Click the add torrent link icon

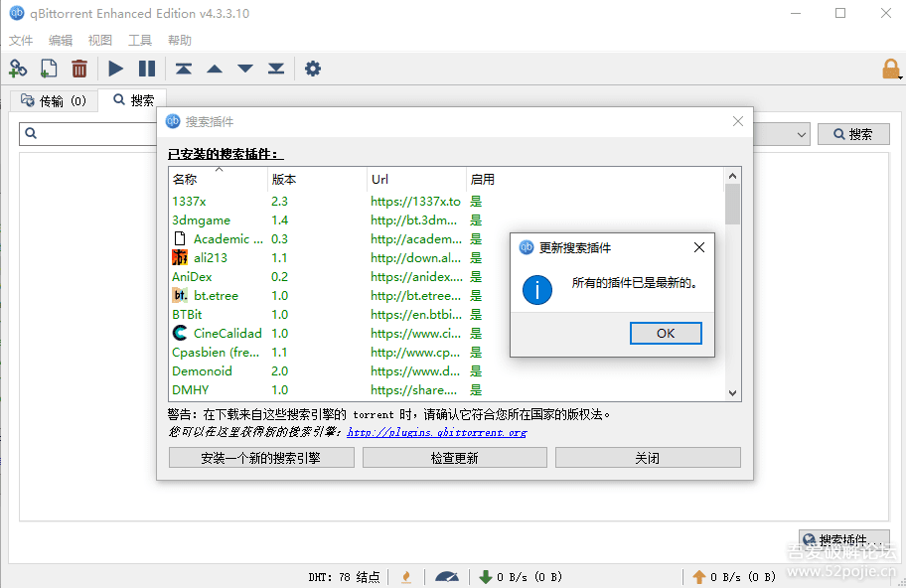18,69
